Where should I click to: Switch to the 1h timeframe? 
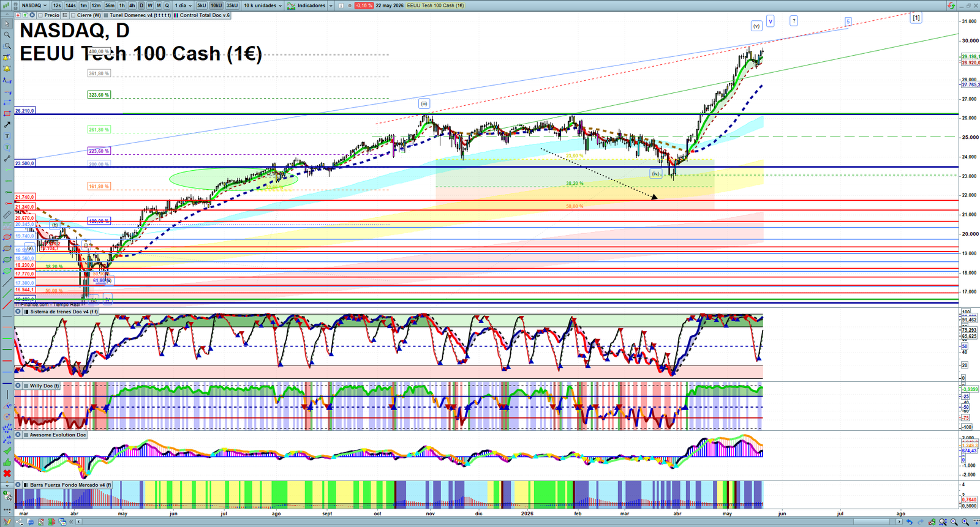coord(122,6)
